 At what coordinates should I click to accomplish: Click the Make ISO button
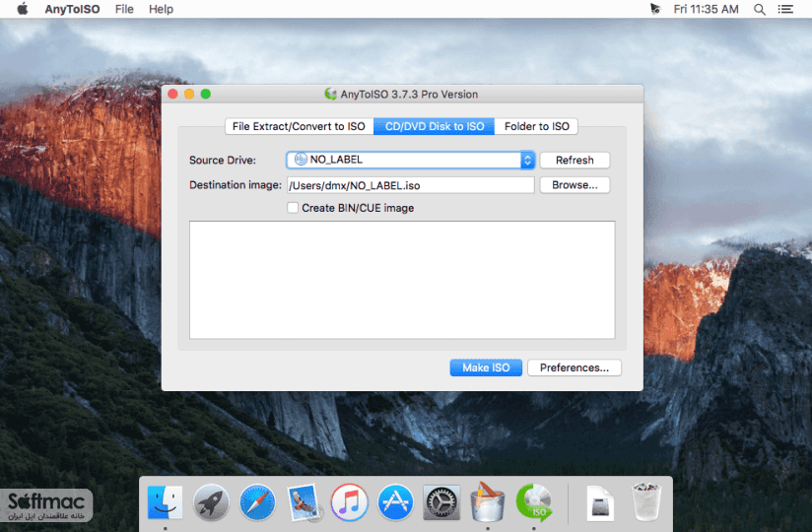click(x=486, y=367)
